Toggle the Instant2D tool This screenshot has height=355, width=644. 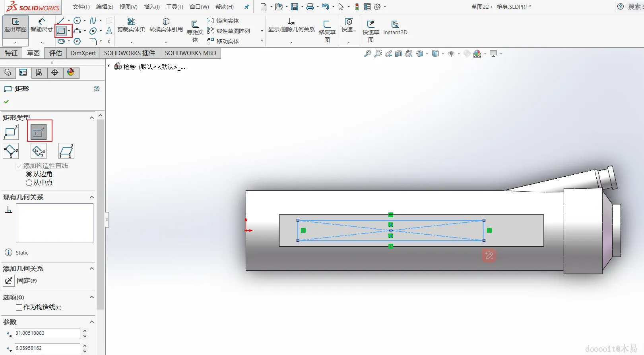pyautogui.click(x=395, y=28)
